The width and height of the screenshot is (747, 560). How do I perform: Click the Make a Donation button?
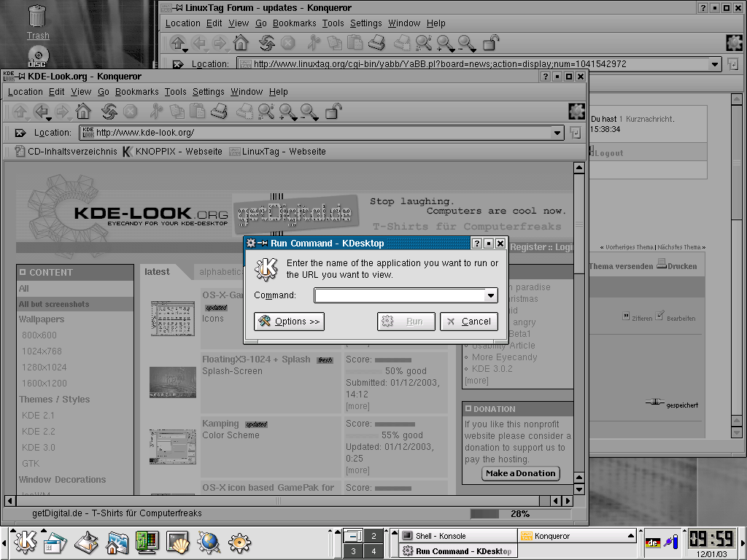tap(520, 473)
